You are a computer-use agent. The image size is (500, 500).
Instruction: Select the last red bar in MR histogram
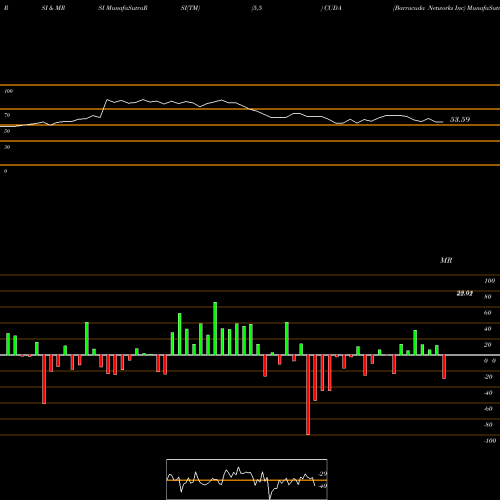click(x=444, y=367)
